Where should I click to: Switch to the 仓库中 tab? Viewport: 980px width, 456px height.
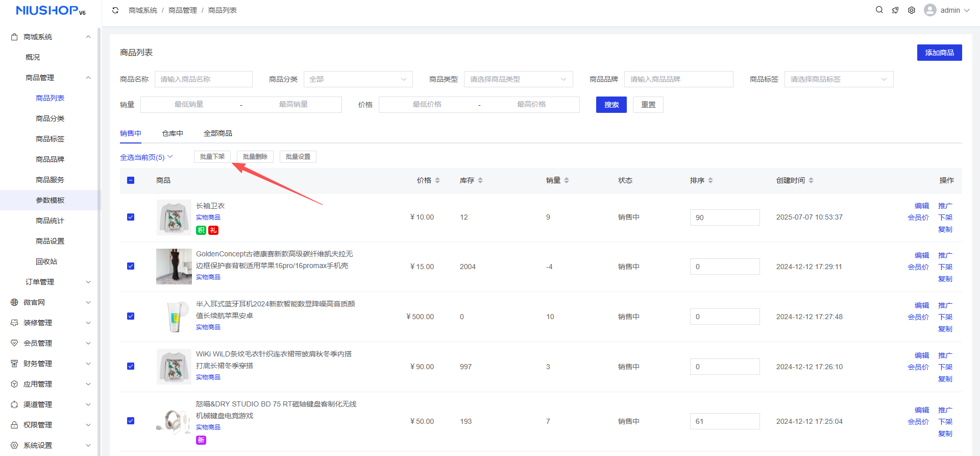[x=173, y=133]
